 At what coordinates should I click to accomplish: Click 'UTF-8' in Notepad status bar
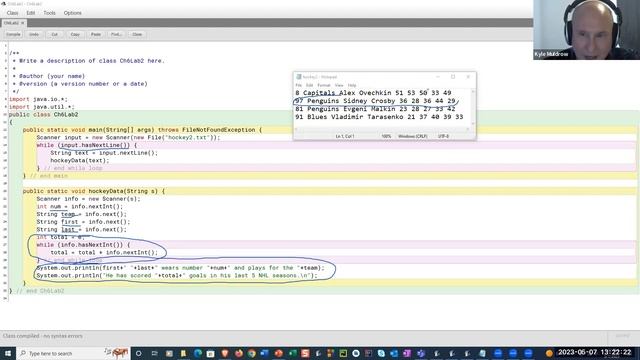click(x=443, y=136)
